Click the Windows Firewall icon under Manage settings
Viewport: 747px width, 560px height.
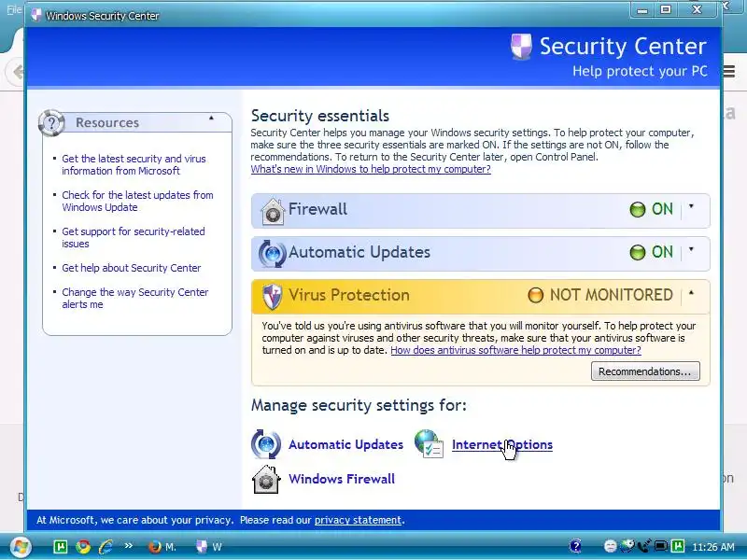tap(266, 479)
